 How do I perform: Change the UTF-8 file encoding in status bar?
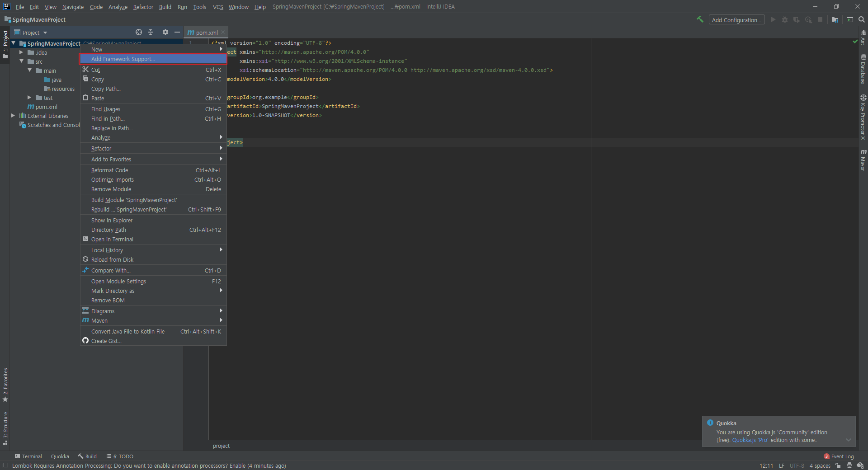point(797,466)
